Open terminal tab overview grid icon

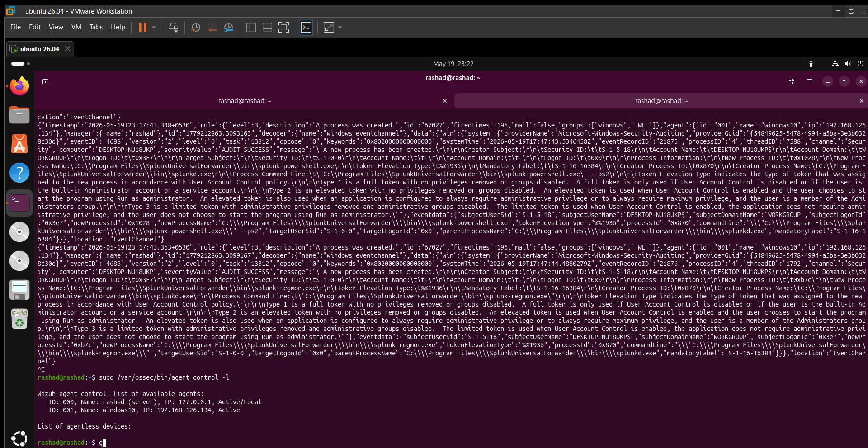click(792, 81)
